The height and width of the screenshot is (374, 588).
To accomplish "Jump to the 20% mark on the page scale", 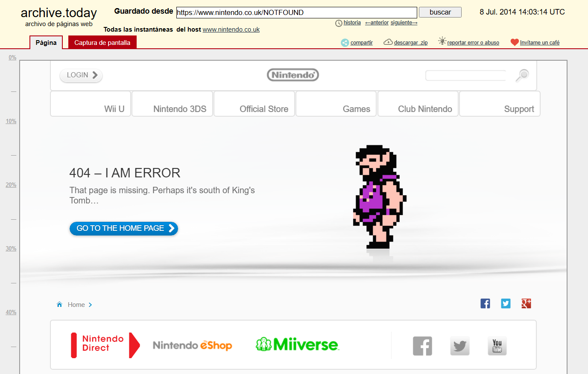I will coord(11,185).
